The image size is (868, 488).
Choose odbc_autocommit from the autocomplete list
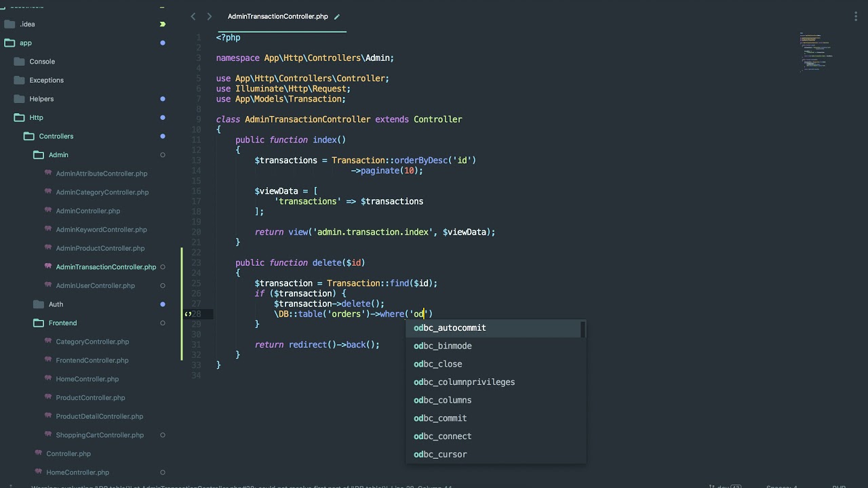pos(496,328)
